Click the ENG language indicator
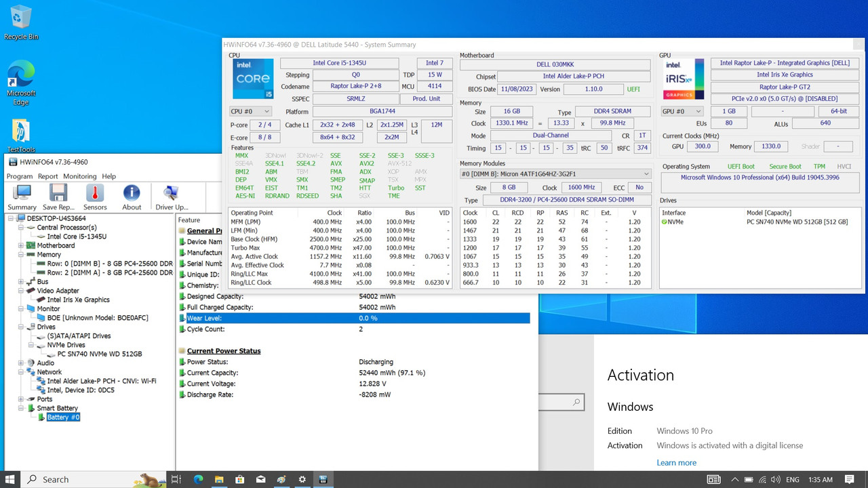The height and width of the screenshot is (488, 868). 793,480
